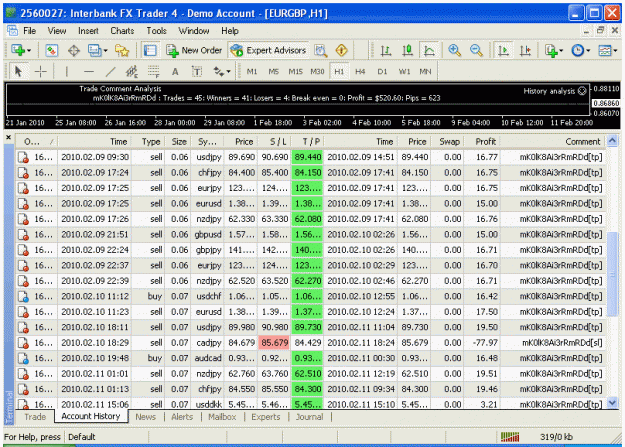Sort history by Profit column header
The width and height of the screenshot is (625, 447).
point(482,142)
